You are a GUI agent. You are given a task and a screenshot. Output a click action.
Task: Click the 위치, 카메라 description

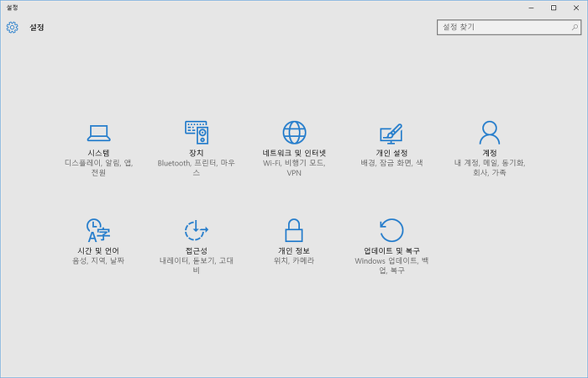point(294,260)
